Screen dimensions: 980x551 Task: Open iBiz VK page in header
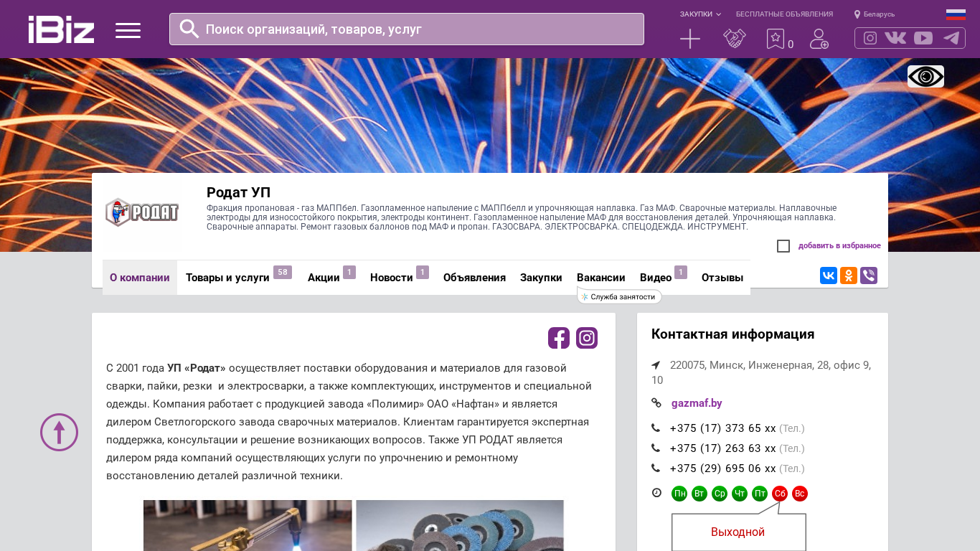point(895,38)
